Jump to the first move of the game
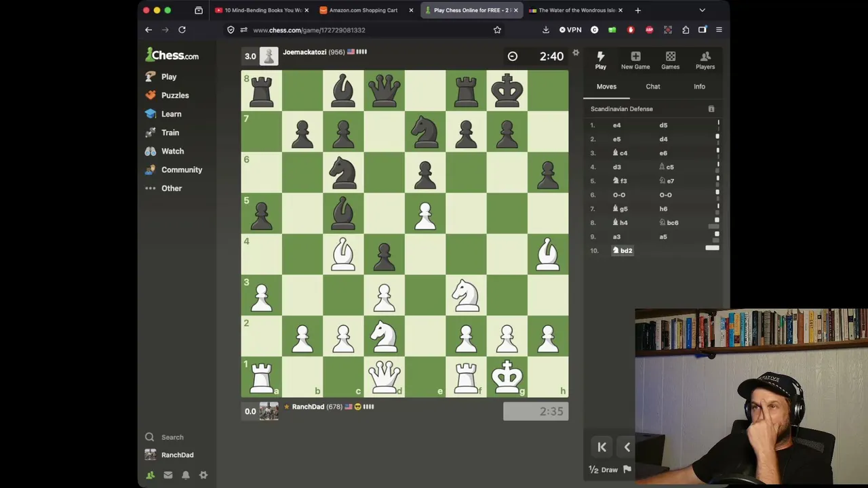Image resolution: width=868 pixels, height=488 pixels. (601, 447)
